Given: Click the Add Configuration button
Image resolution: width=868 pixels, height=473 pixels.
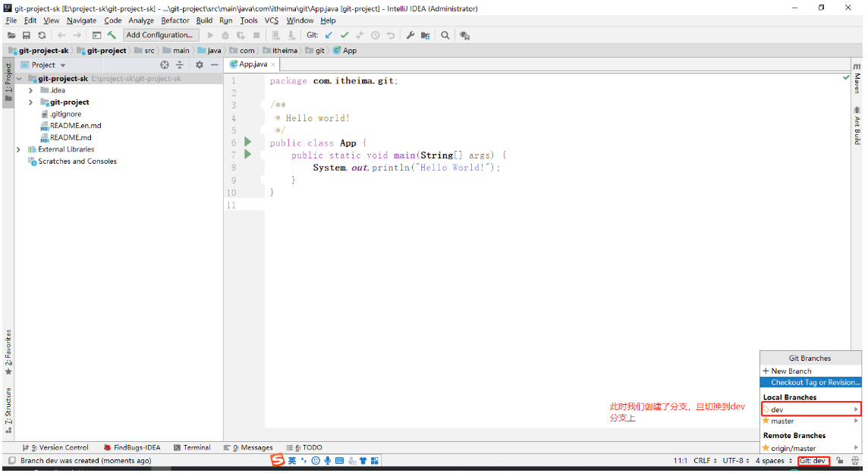Looking at the screenshot, I should coord(159,35).
